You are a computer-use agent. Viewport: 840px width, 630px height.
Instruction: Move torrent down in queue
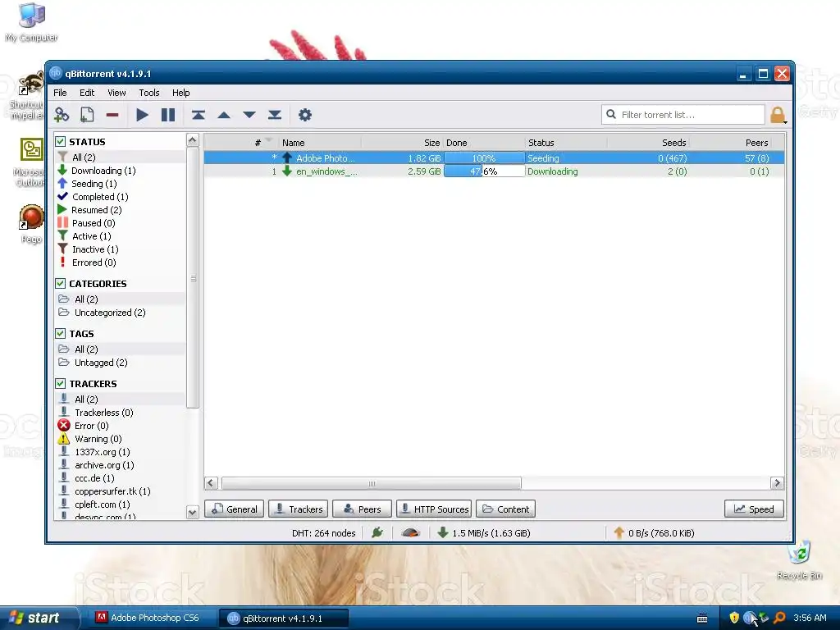(x=249, y=115)
